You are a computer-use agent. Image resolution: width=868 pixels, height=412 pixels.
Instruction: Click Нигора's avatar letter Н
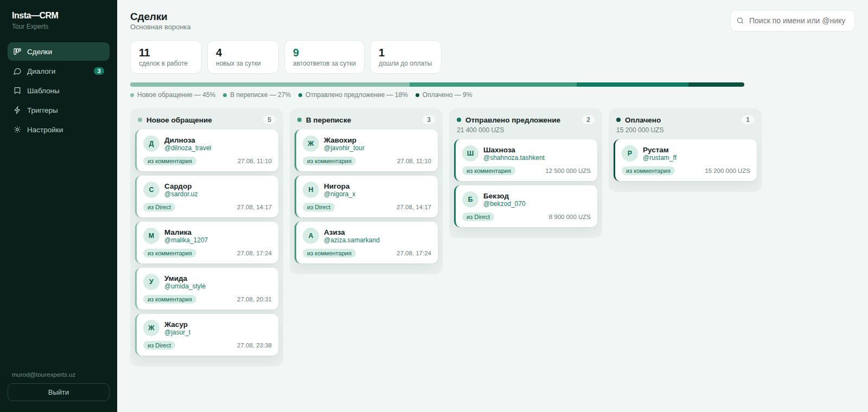coord(311,190)
